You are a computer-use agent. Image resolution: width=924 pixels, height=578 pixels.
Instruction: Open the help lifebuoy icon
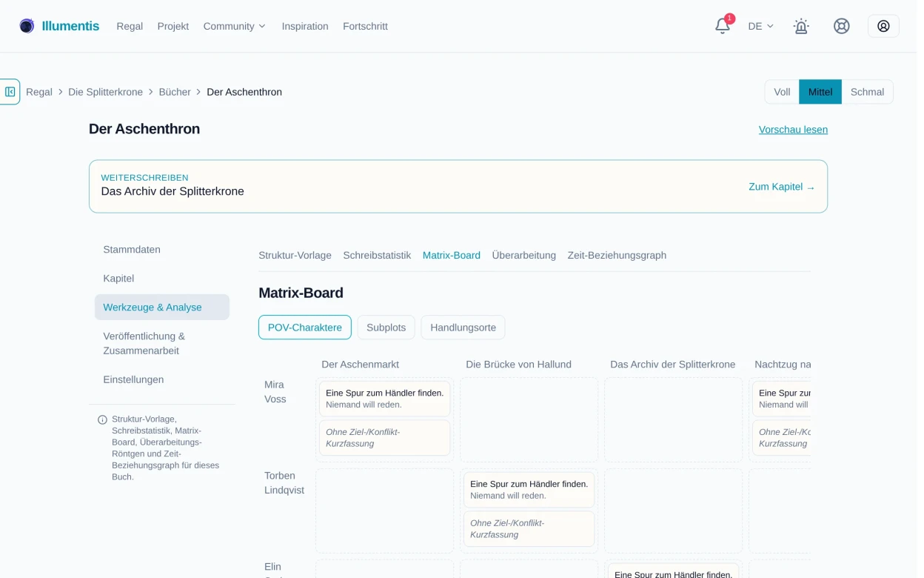pos(842,26)
